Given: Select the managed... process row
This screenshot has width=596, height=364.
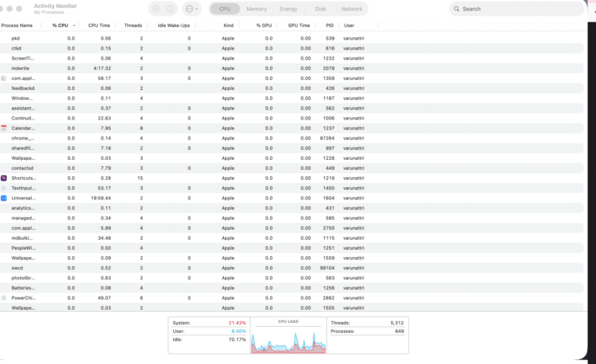Looking at the screenshot, I should [292, 218].
